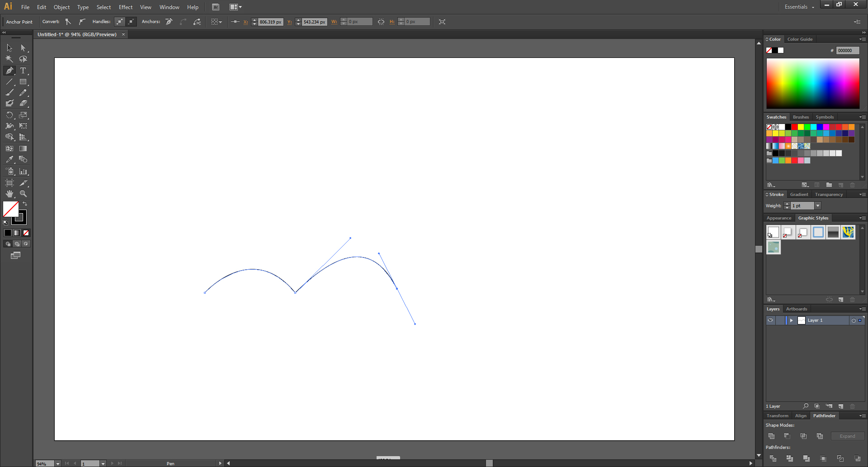Viewport: 868px width, 467px height.
Task: Switch to the Brushes tab
Action: pos(801,117)
